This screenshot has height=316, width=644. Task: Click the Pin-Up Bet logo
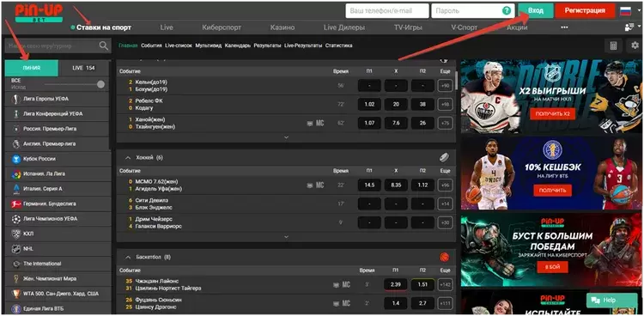39,13
